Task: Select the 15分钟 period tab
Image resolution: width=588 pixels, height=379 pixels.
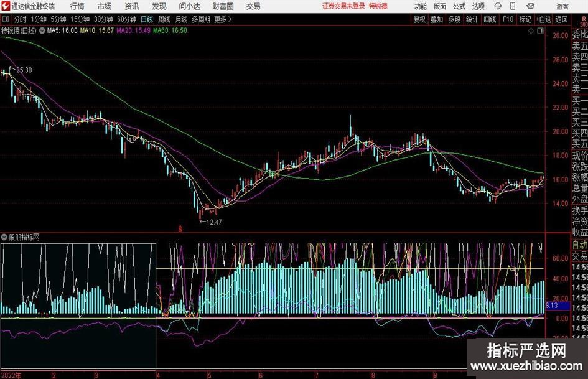Action: pos(80,19)
